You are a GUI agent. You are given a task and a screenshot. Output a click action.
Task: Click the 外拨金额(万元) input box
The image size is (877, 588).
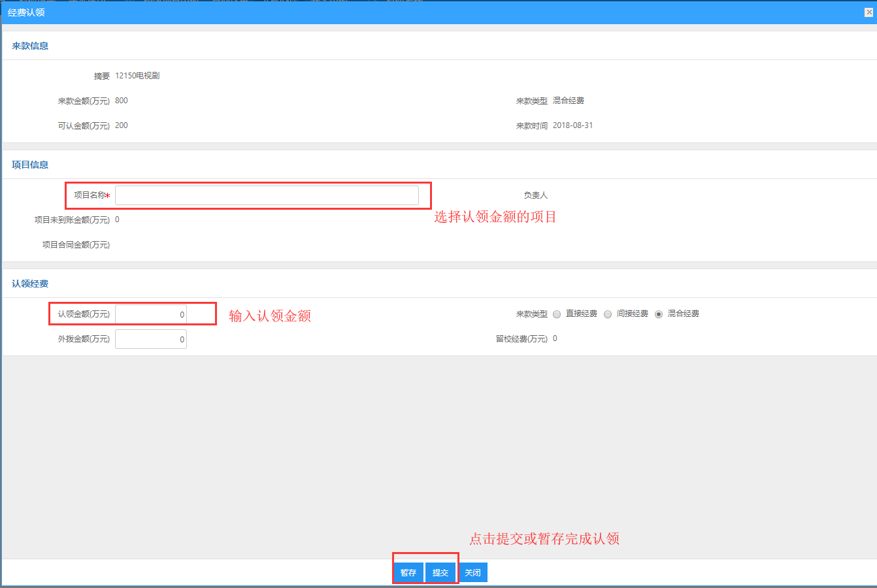(x=151, y=339)
